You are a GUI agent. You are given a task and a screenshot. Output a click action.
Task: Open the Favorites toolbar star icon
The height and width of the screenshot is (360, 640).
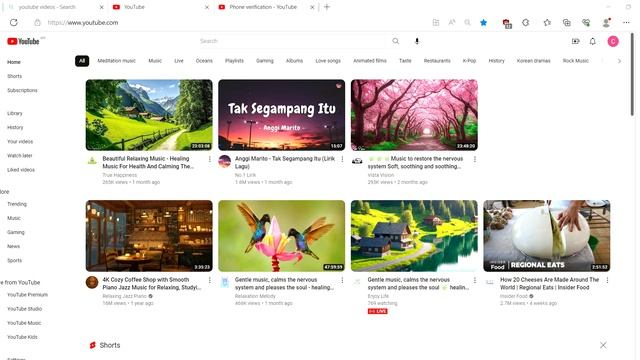(x=547, y=22)
